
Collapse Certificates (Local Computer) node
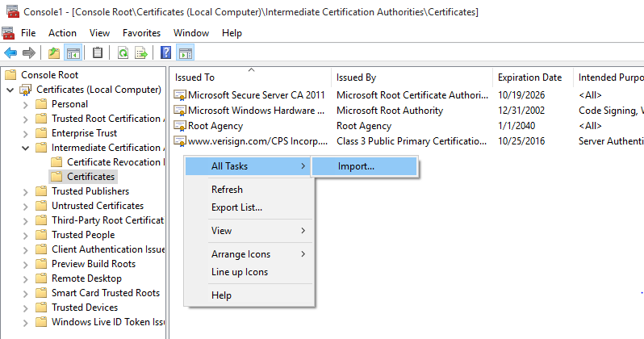pos(10,90)
